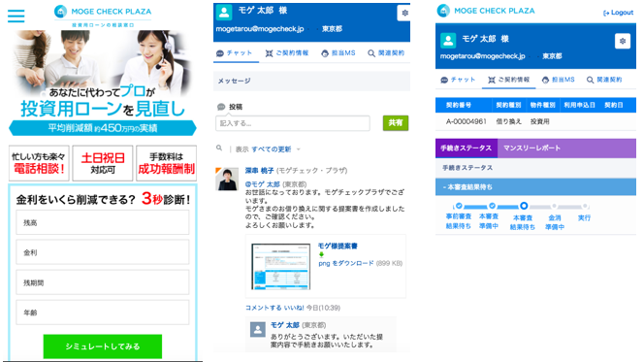The width and height of the screenshot is (644, 362).
Task: Open 担当MS tab in the contract screen
Action: pyautogui.click(x=558, y=80)
